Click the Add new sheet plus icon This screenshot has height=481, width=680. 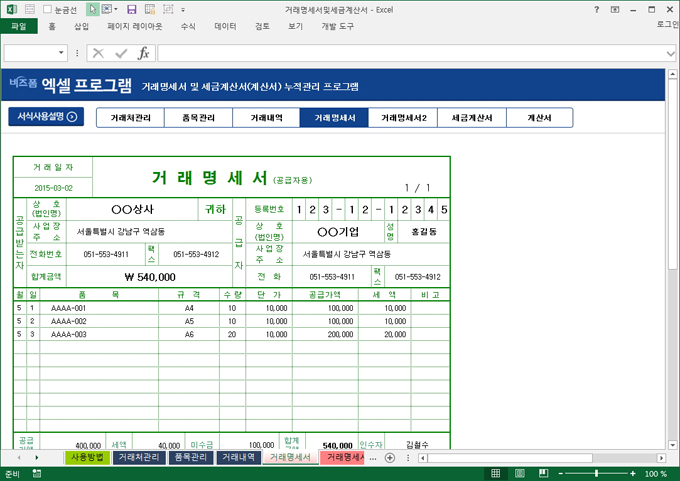(390, 457)
